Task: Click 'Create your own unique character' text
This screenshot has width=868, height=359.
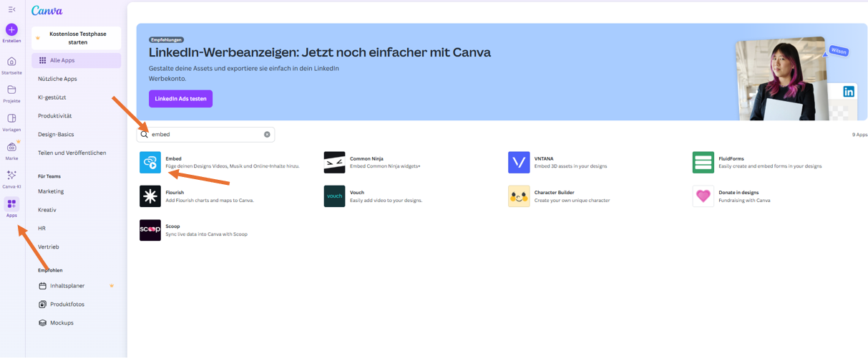Action: coord(572,201)
